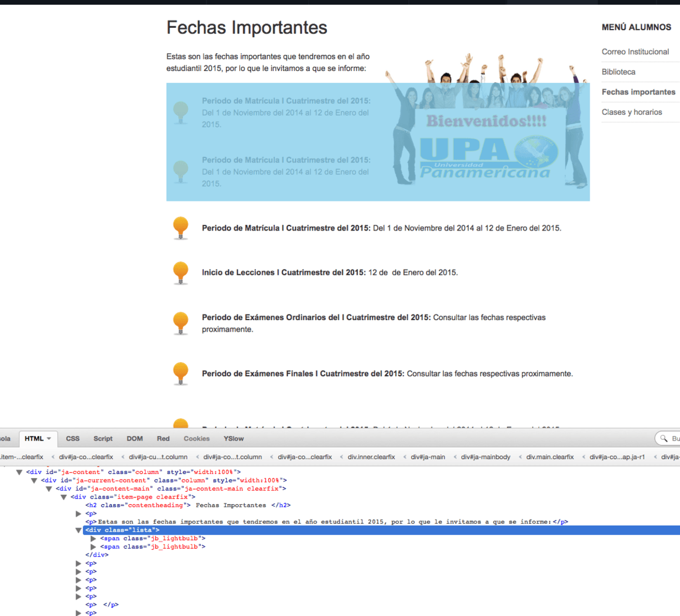Open the HTML tab dropdown arrow

click(x=49, y=439)
